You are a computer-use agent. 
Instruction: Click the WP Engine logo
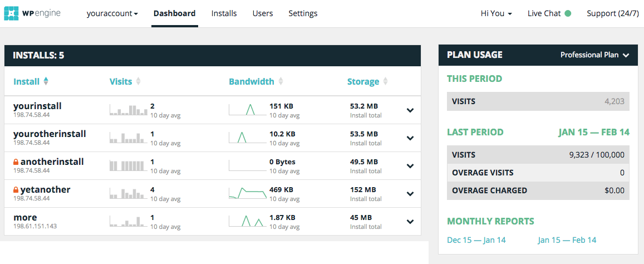coord(32,13)
